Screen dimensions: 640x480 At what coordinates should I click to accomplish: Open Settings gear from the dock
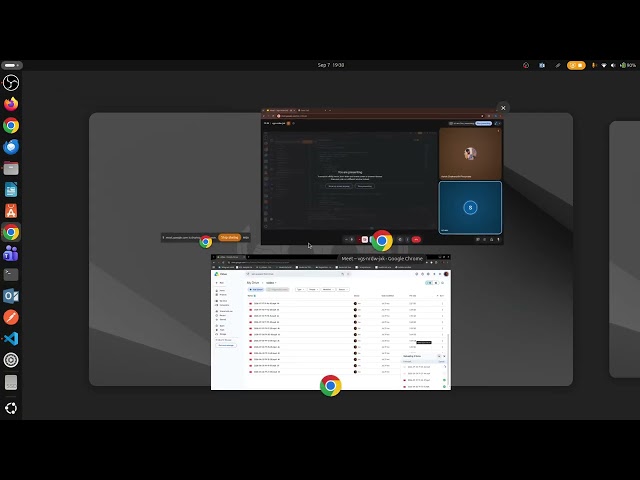tap(11, 360)
